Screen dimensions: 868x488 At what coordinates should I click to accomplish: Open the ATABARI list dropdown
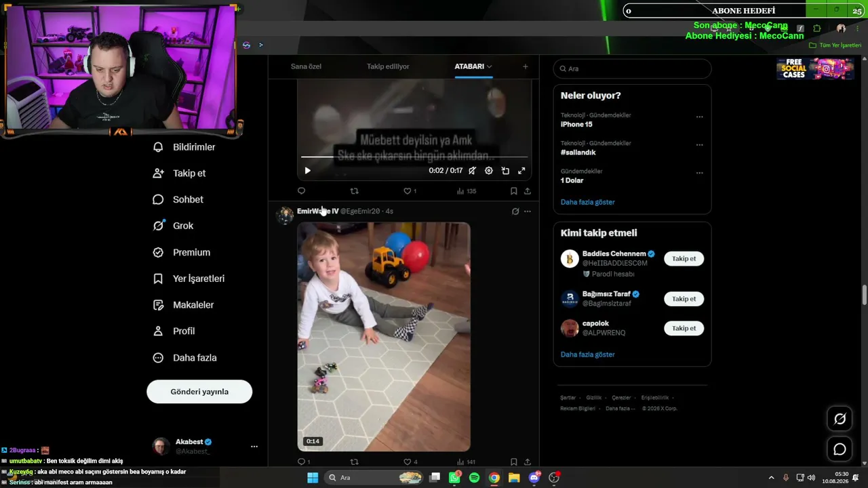coord(473,66)
